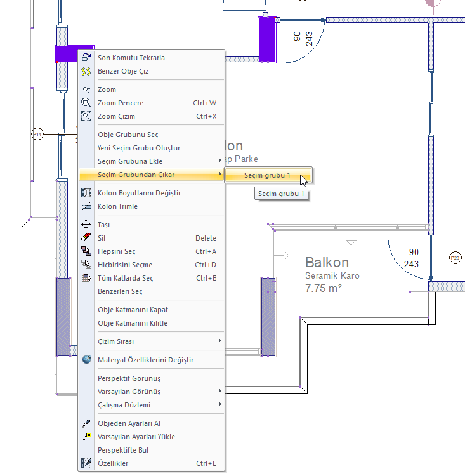Screen dimensions: 465x476
Task: Click the Objeden Ayarları Al eyedropper icon
Action: pos(86,423)
